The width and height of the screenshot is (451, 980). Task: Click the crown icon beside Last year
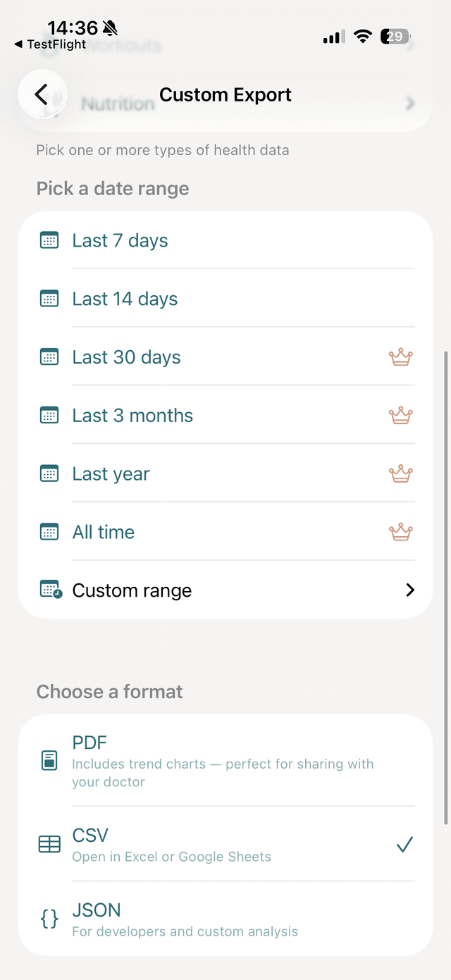[x=400, y=473]
